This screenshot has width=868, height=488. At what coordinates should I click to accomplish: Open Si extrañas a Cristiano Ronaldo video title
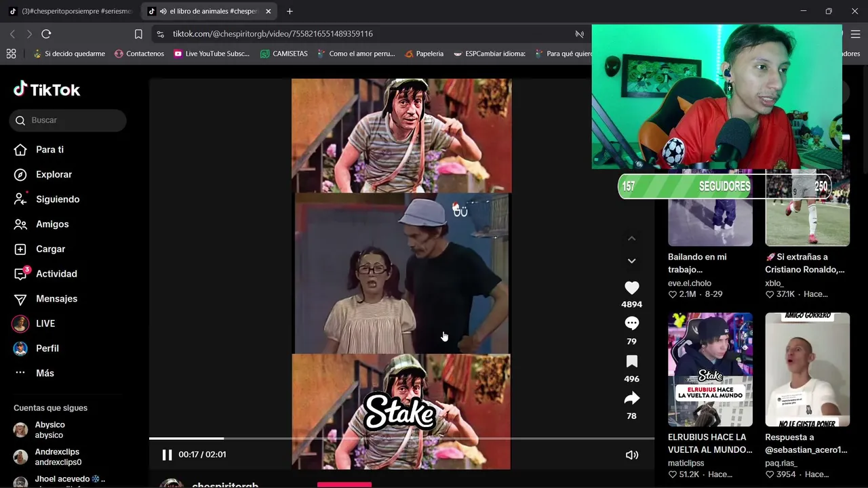(805, 263)
